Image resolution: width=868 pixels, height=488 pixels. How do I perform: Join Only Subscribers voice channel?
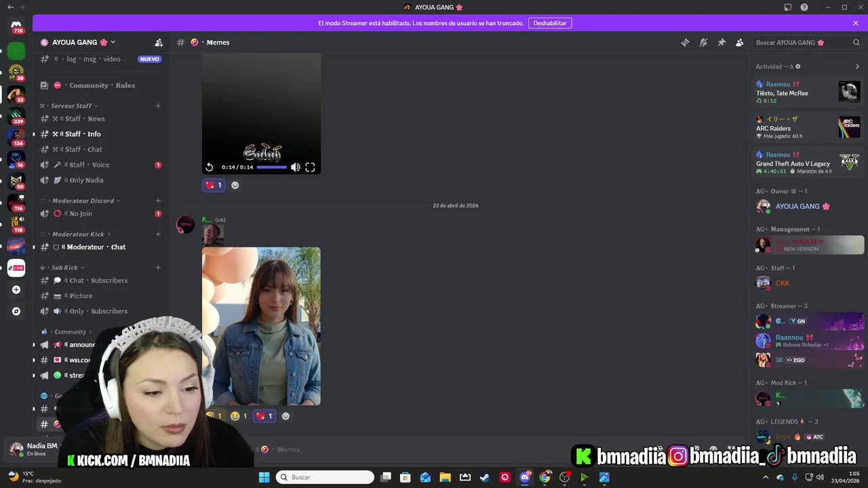100,311
